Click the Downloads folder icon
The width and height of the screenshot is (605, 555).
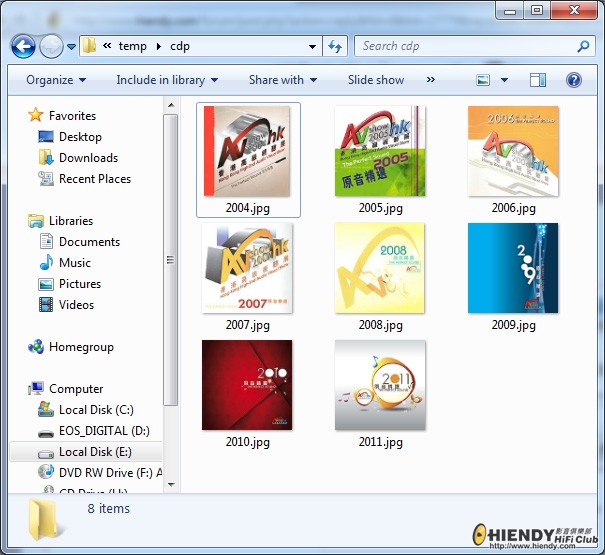(46, 157)
